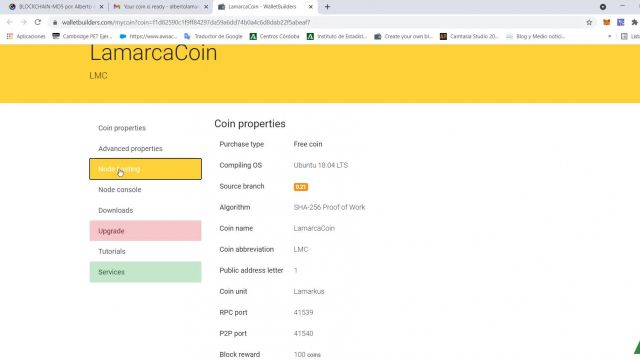640x360 pixels.
Task: Select Advanced properties in the sidebar
Action: (x=145, y=149)
